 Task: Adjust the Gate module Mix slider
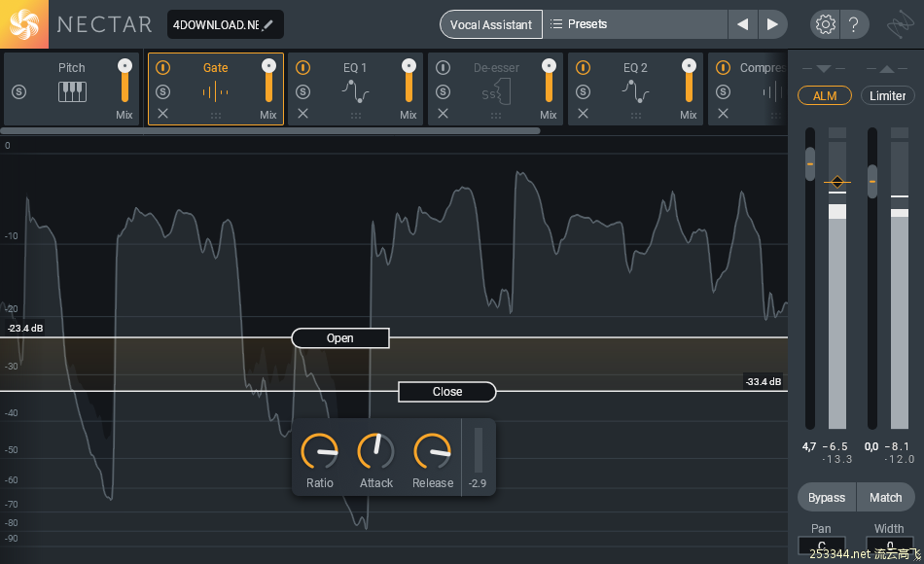coord(268,81)
